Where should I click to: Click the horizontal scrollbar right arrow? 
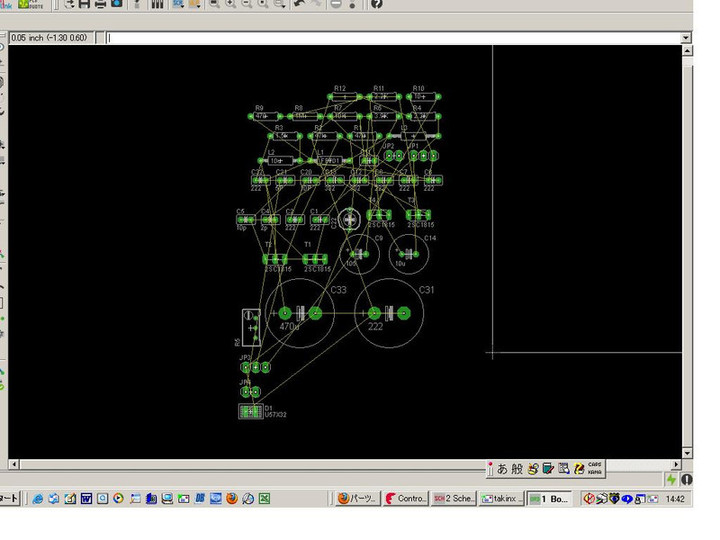tap(674, 466)
